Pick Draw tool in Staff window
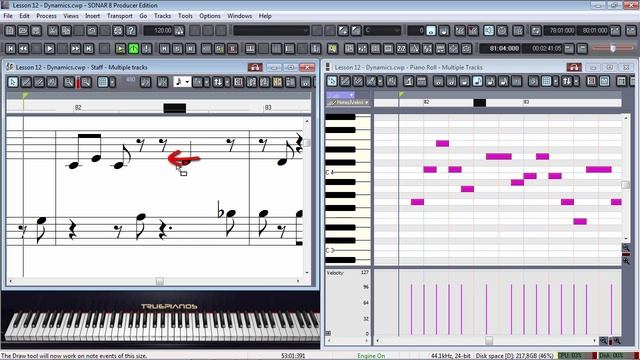This screenshot has width=640, height=360. tap(26, 82)
